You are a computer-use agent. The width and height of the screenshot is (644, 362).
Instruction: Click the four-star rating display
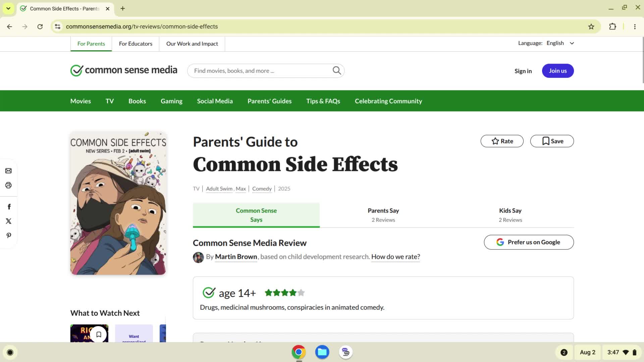(285, 293)
